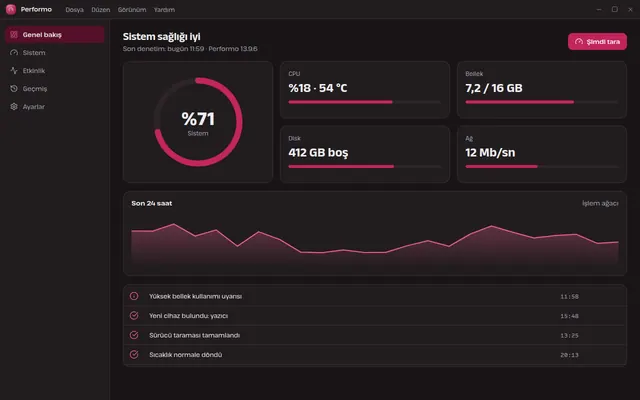640x400 pixels.
Task: Click the Performo app logo icon
Action: point(11,9)
